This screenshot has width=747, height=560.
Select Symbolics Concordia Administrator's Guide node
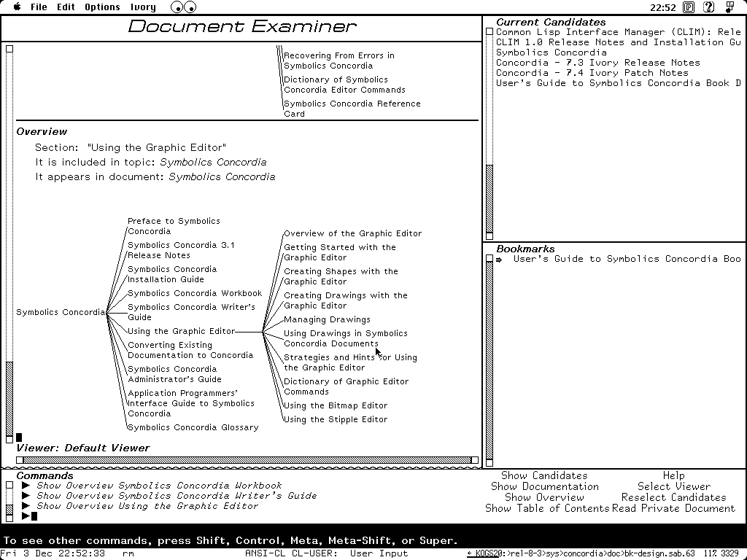(x=174, y=374)
